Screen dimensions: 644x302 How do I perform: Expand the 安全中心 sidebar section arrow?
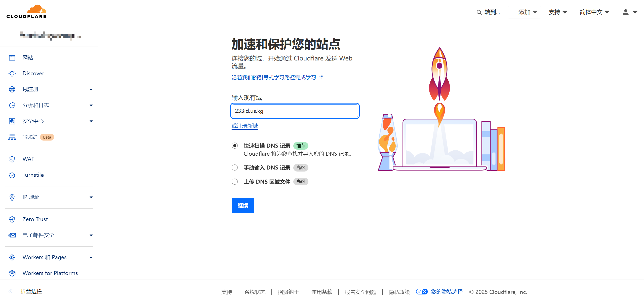pyautogui.click(x=91, y=121)
